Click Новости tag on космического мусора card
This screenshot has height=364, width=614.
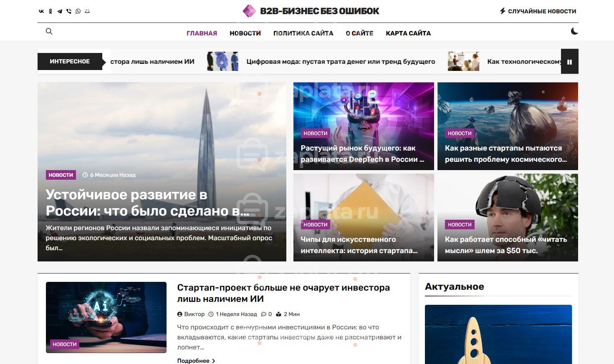pos(460,133)
